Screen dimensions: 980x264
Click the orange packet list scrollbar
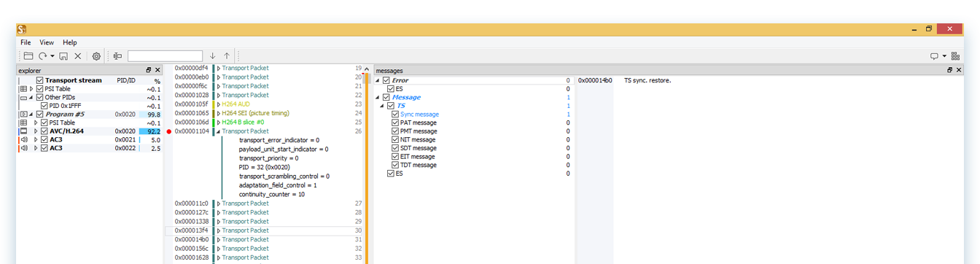[367, 168]
